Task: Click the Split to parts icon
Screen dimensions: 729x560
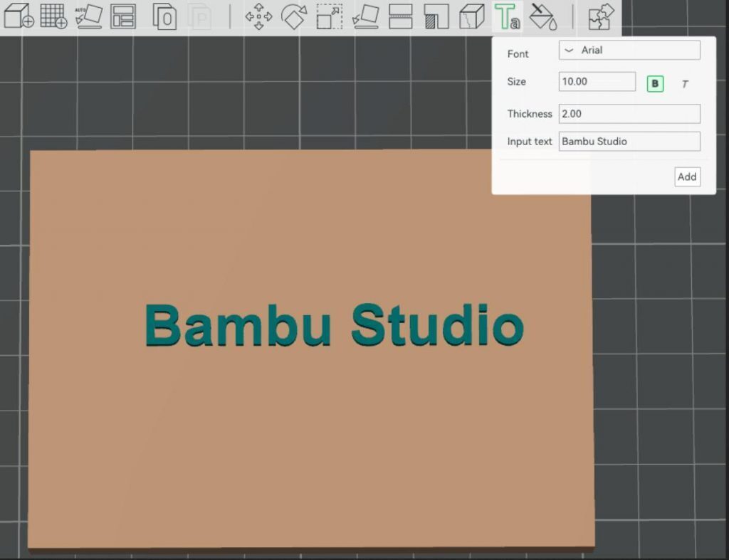Action: (x=200, y=18)
